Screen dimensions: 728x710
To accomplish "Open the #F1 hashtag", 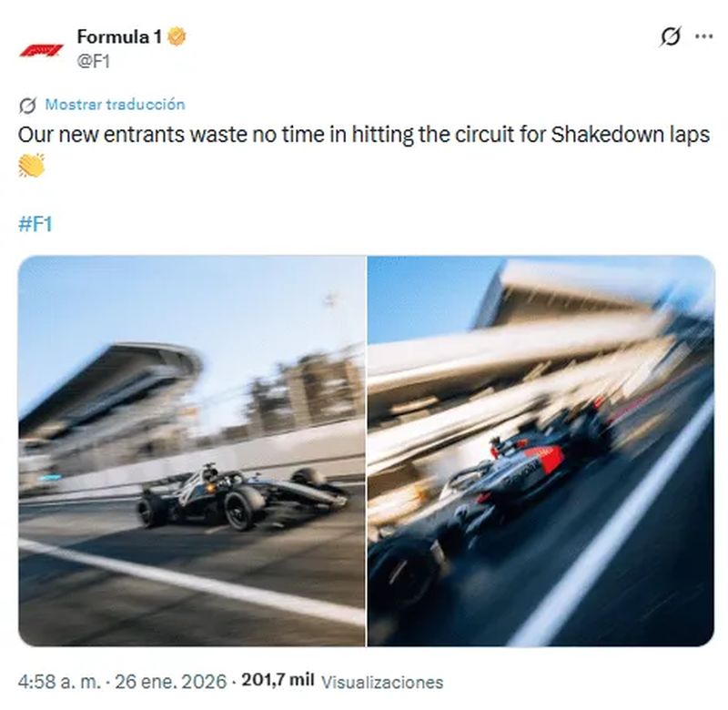I will 35,224.
